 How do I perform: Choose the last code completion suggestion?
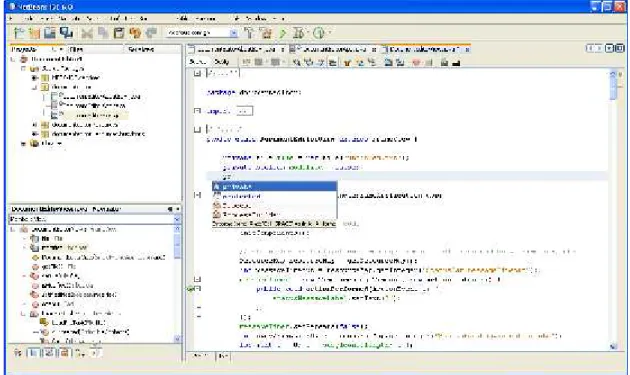coord(274,215)
